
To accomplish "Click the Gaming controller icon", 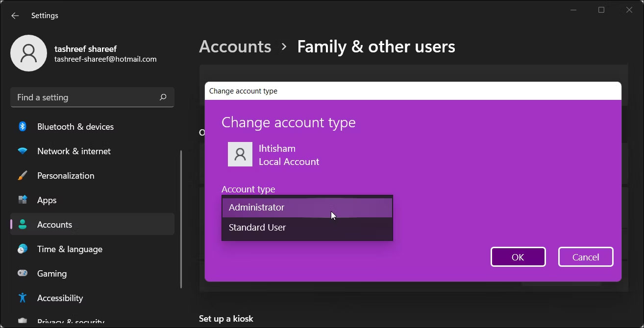I will [x=23, y=274].
